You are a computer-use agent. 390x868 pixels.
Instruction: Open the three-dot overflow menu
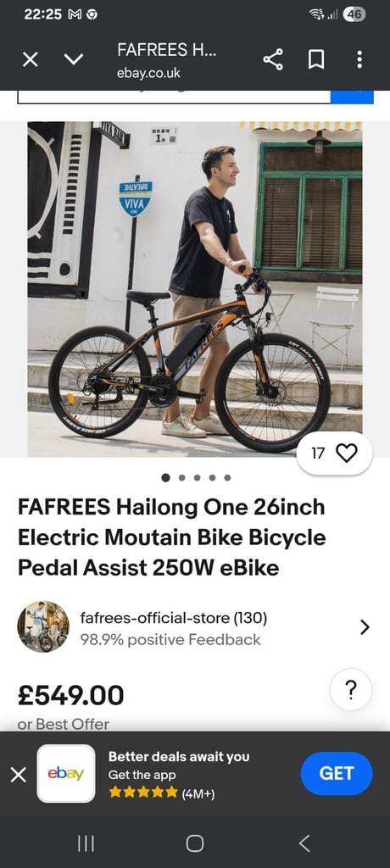(359, 60)
